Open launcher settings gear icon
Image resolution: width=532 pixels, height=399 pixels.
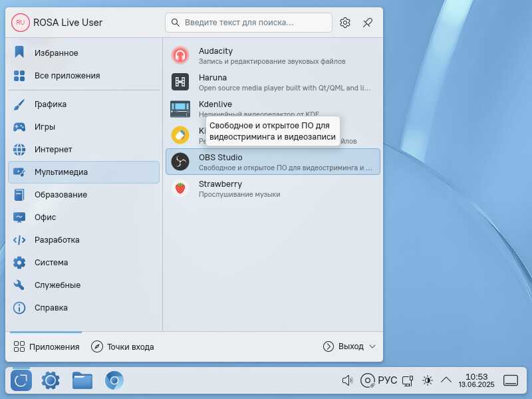[345, 23]
